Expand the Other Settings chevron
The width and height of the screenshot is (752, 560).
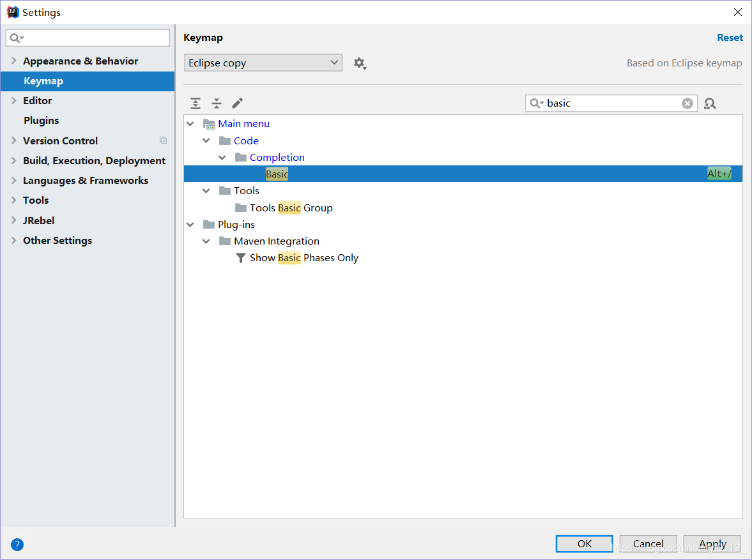click(x=14, y=240)
